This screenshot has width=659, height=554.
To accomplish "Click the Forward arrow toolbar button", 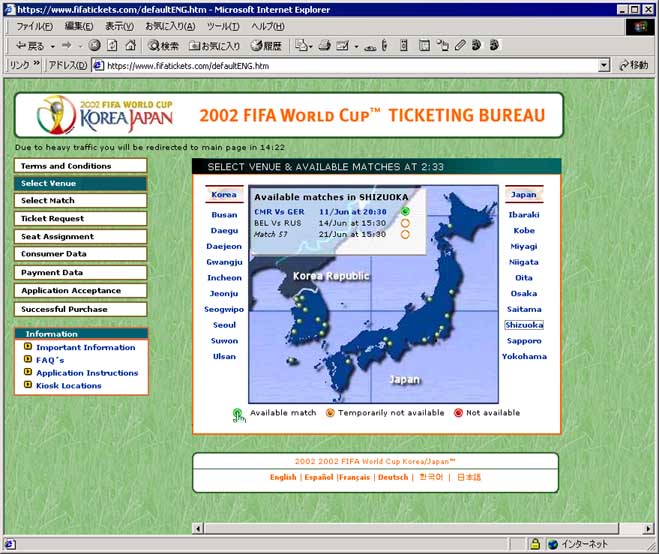I will tap(66, 45).
